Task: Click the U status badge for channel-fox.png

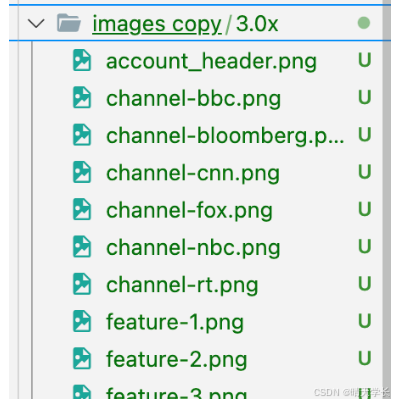Action: (364, 210)
